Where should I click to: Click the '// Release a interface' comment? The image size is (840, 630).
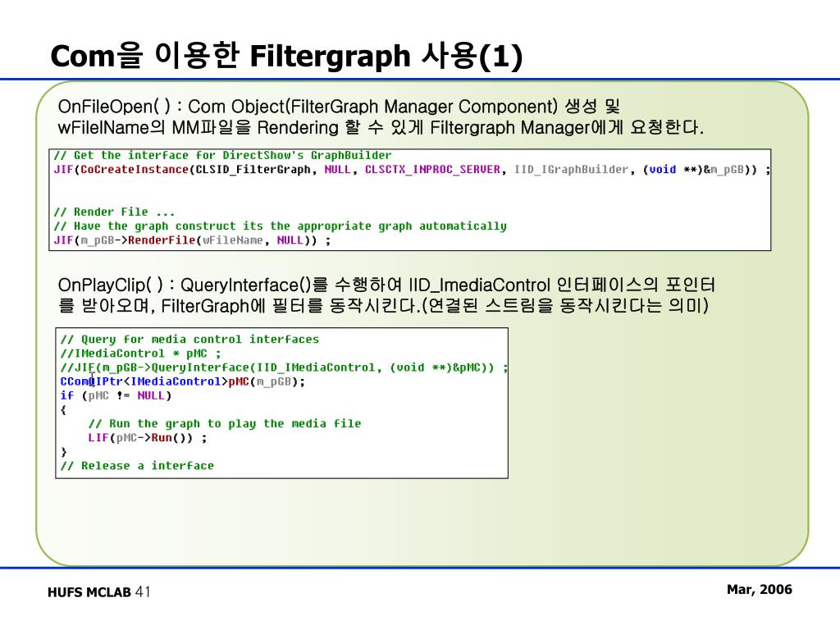click(x=137, y=466)
